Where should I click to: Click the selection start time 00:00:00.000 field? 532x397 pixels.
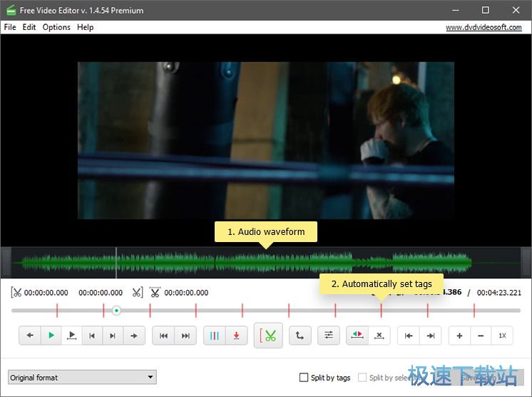point(46,293)
